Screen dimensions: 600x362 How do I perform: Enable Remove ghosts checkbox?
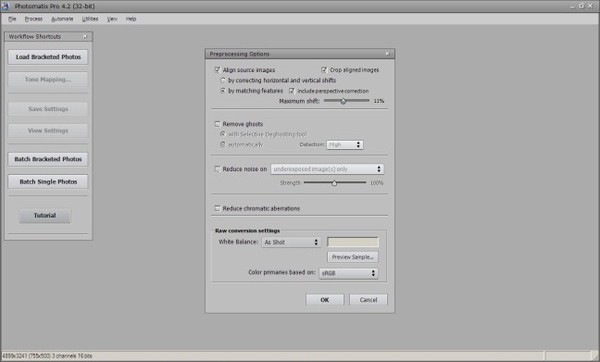[x=217, y=124]
